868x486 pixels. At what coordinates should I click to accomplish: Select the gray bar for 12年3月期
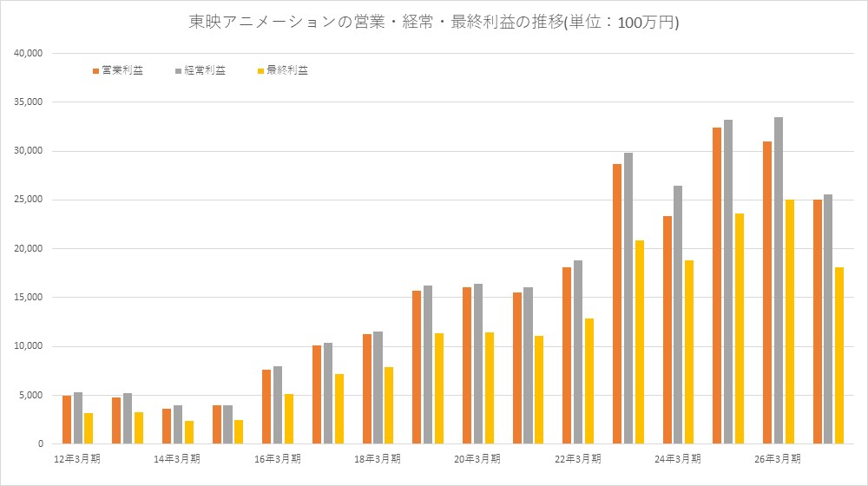[77, 418]
